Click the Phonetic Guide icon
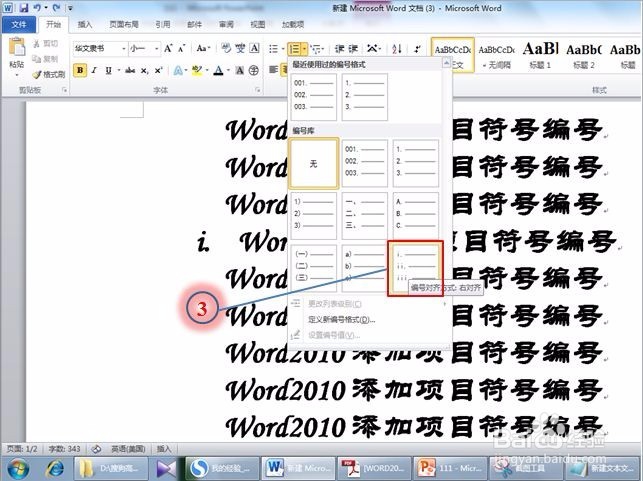This screenshot has width=643, height=481. click(x=226, y=48)
